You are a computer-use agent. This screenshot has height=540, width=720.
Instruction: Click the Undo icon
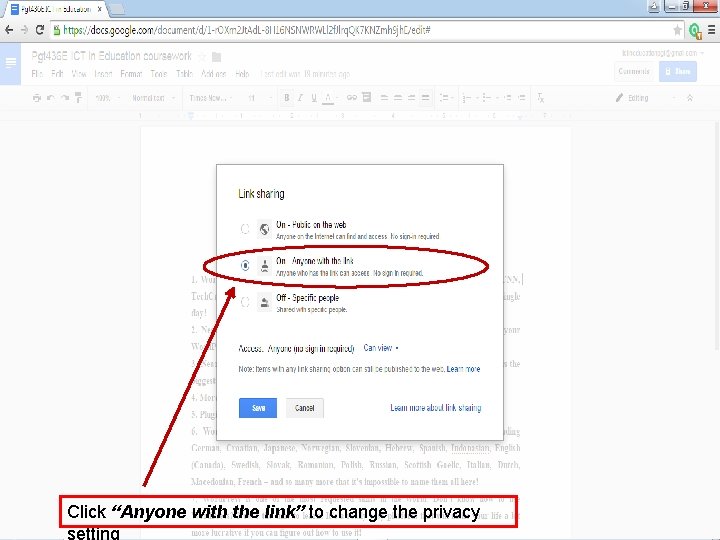pyautogui.click(x=51, y=98)
